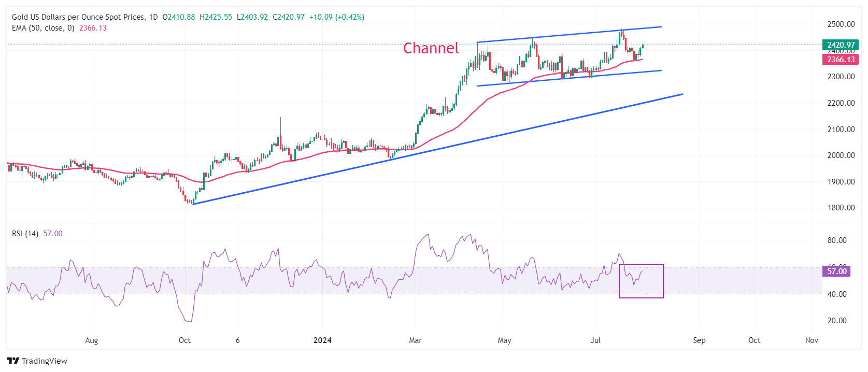
Task: Click the 1800.00 level on the price axis
Action: tap(841, 208)
